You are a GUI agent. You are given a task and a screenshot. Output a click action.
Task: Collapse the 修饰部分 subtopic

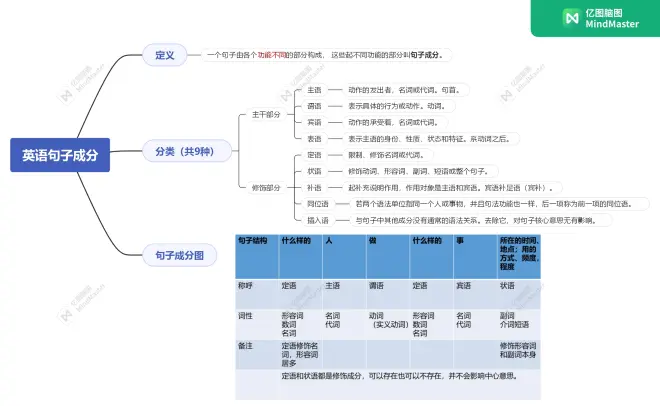[265, 187]
